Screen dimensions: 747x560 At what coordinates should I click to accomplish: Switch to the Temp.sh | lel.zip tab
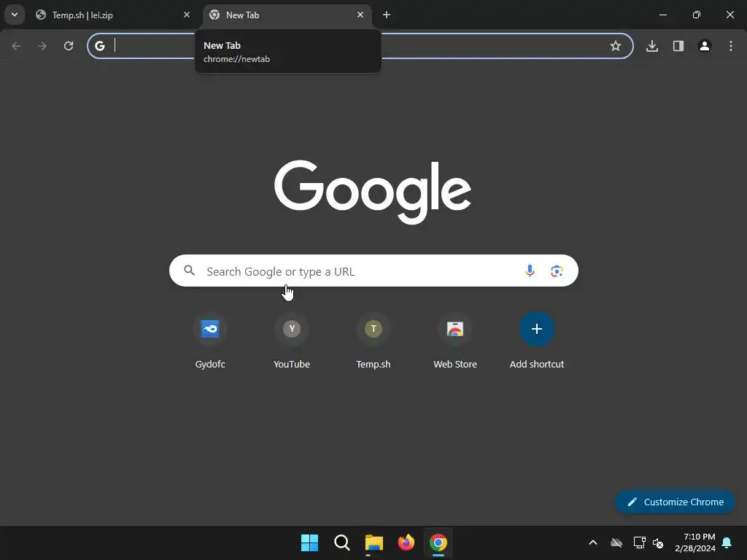[115, 15]
